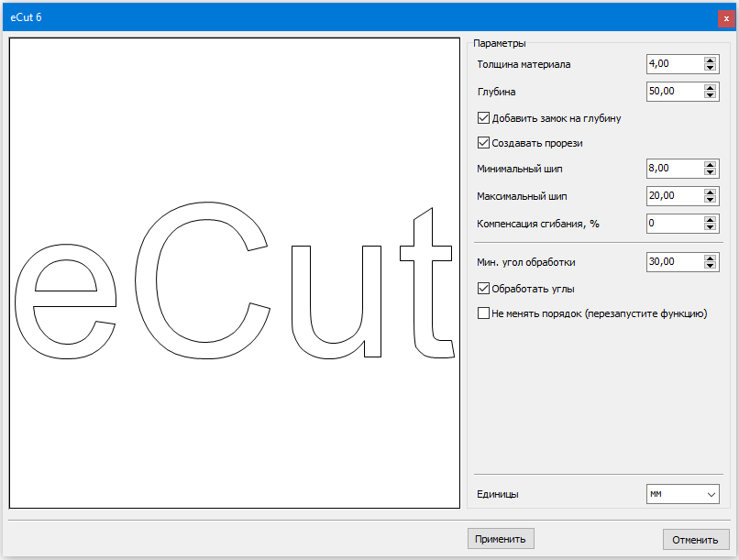Decrease Толщина материала value with down arrow

(x=711, y=68)
